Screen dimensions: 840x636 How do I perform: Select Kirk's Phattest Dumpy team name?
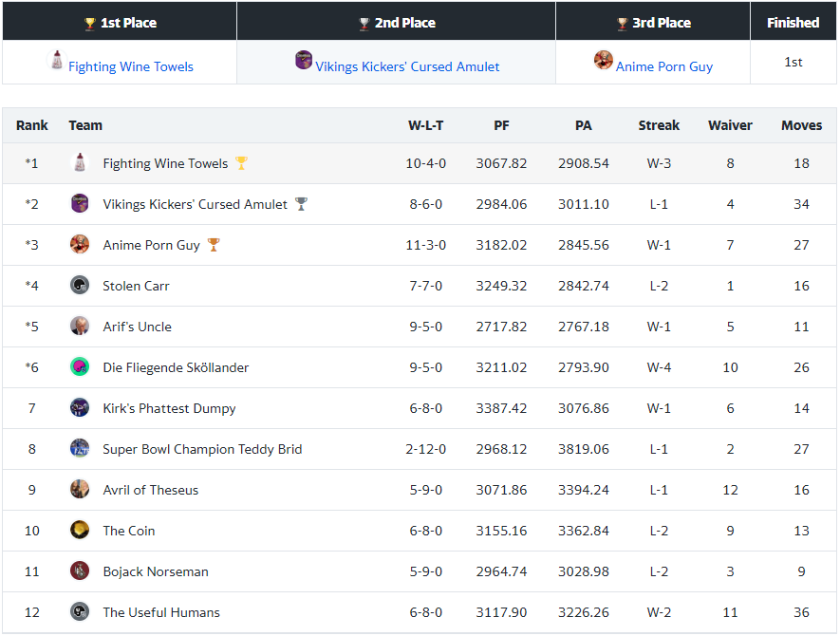click(x=169, y=408)
